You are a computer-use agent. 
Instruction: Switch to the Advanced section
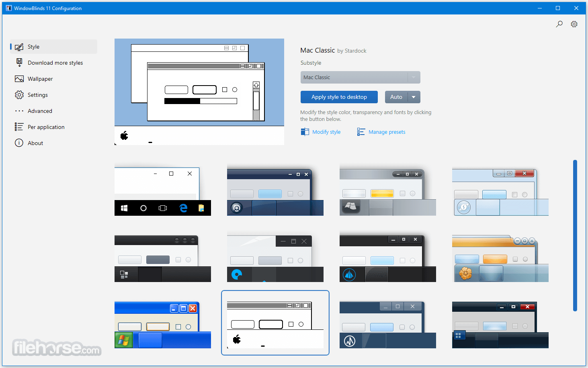coord(53,111)
